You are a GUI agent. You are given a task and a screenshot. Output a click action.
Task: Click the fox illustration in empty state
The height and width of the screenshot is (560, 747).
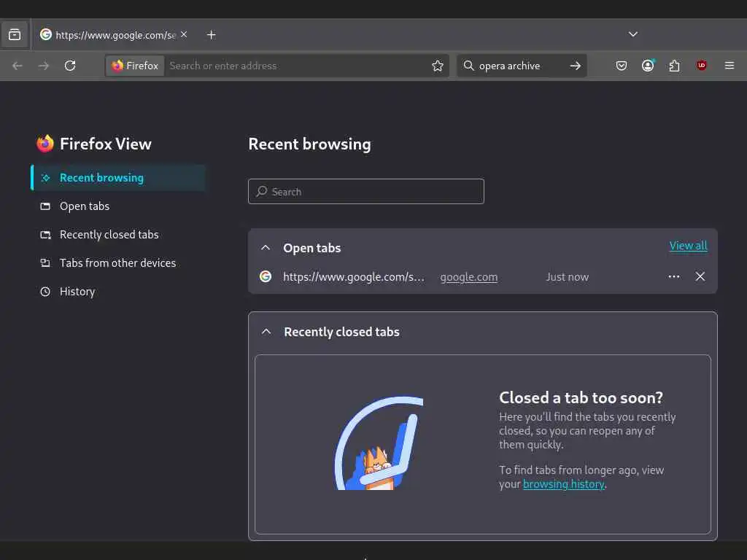pos(379,443)
